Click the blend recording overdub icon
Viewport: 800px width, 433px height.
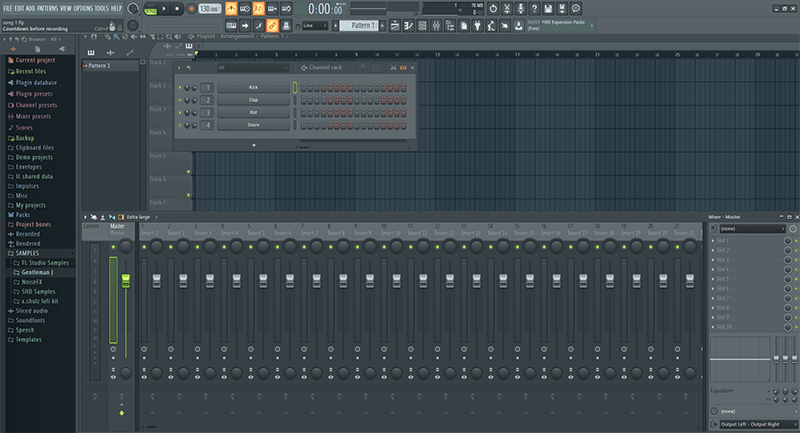(x=272, y=9)
